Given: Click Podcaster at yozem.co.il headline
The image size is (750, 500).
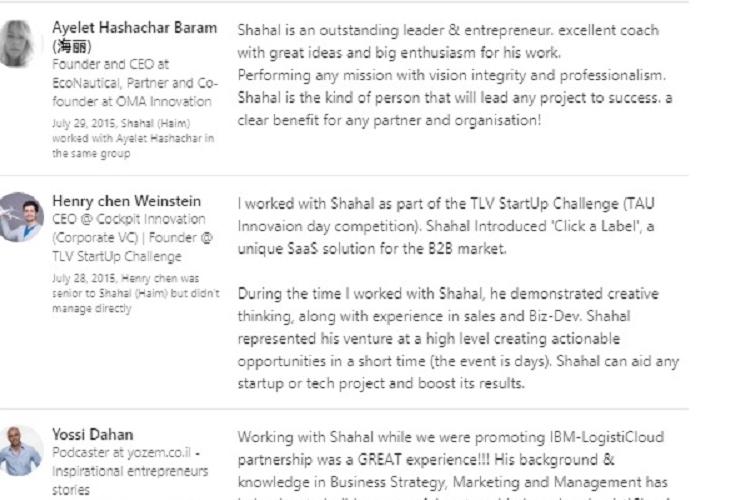Looking at the screenshot, I should point(130,471).
